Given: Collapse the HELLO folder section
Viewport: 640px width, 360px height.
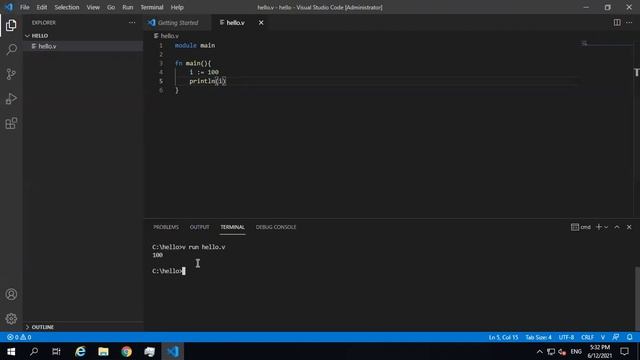Looking at the screenshot, I should tap(83, 36).
